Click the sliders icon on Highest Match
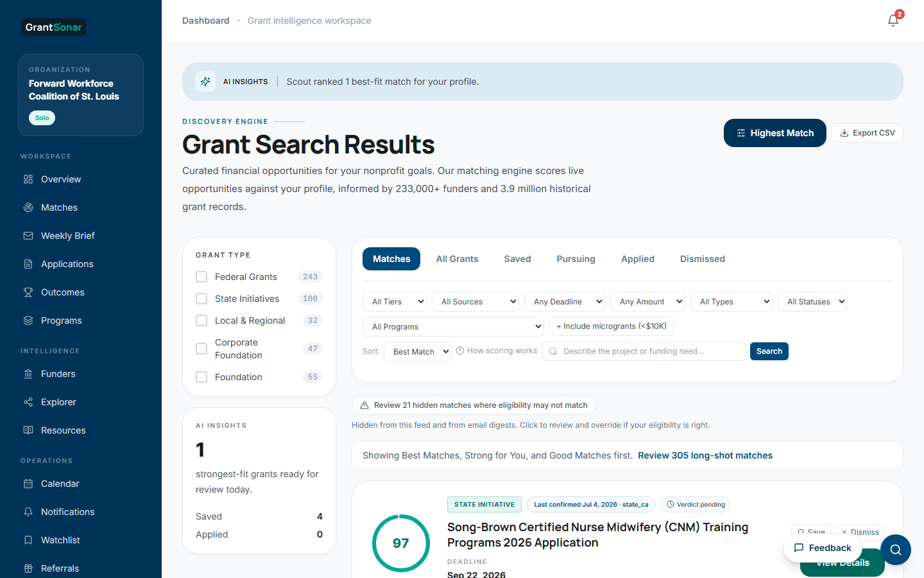Viewport: 924px width, 578px height. click(741, 133)
